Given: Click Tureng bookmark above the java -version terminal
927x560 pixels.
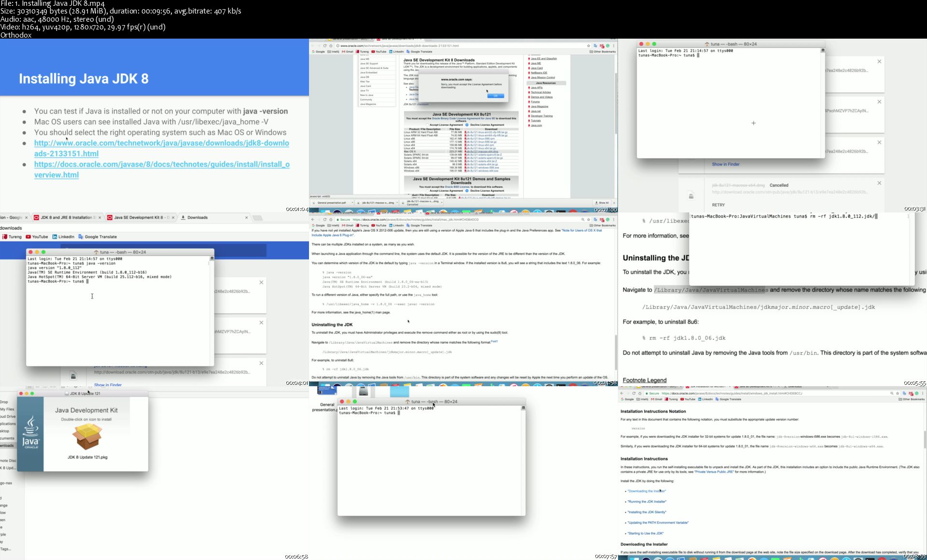Looking at the screenshot, I should pyautogui.click(x=12, y=237).
